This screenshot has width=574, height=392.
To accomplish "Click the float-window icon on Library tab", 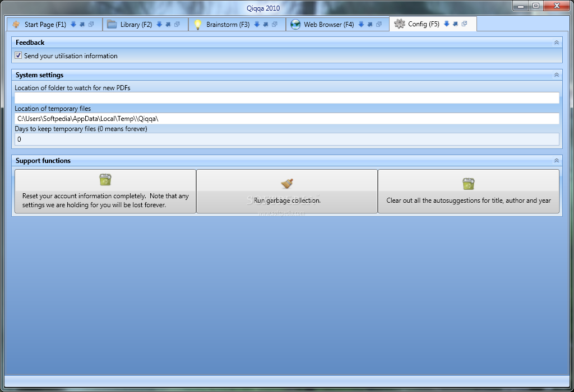I will click(177, 24).
